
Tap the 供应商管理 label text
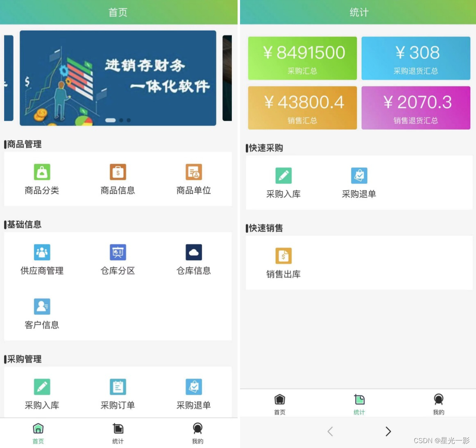[42, 271]
